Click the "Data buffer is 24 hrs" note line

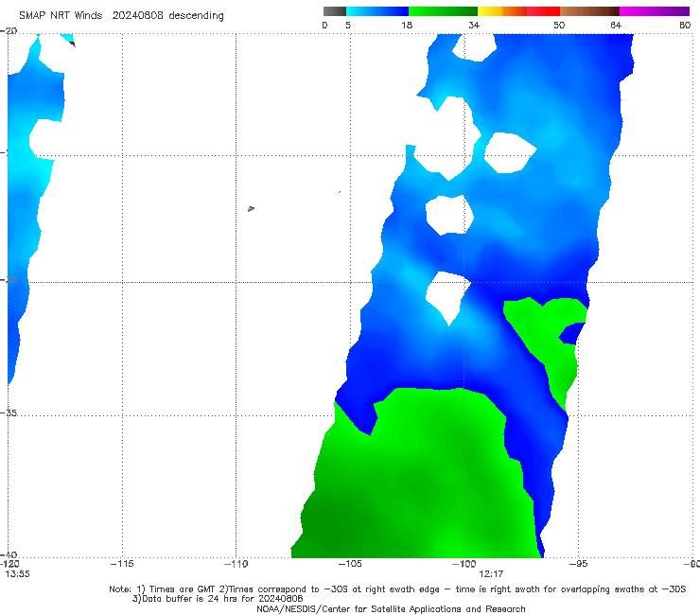218,599
